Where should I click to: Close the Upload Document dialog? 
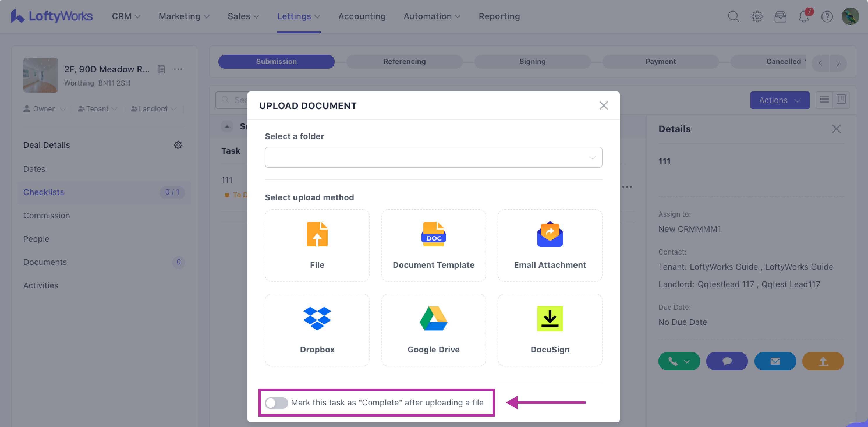(x=603, y=105)
